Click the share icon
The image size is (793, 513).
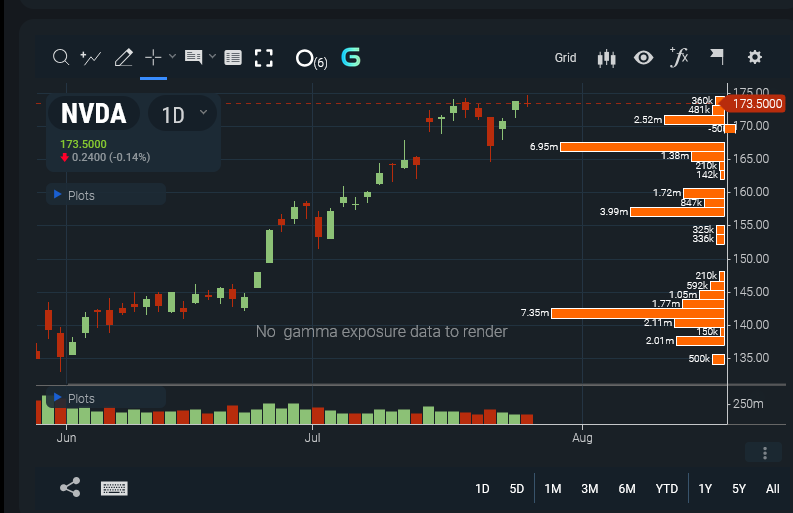[70, 487]
